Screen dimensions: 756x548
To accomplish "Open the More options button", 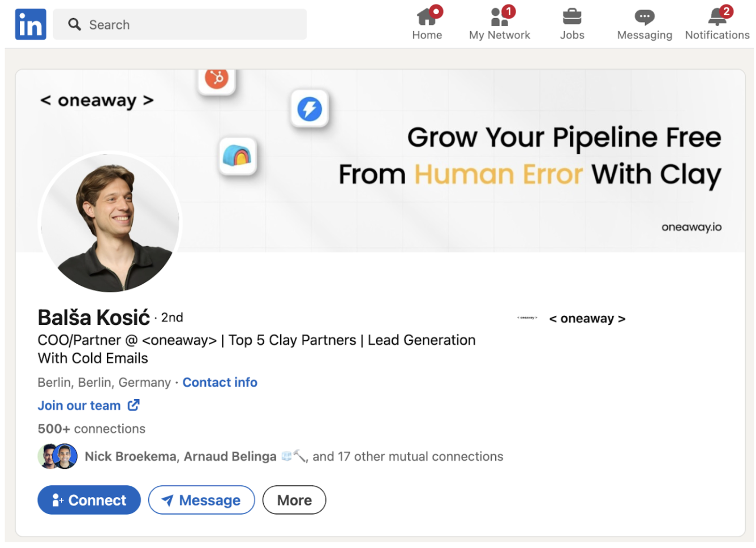I will click(294, 500).
